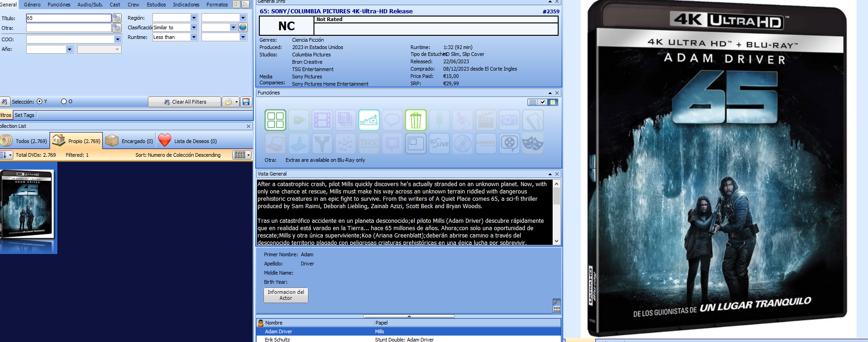Toggle the Deleted Scenes trash can icon
Viewport: 868px width, 342px height.
pyautogui.click(x=416, y=120)
